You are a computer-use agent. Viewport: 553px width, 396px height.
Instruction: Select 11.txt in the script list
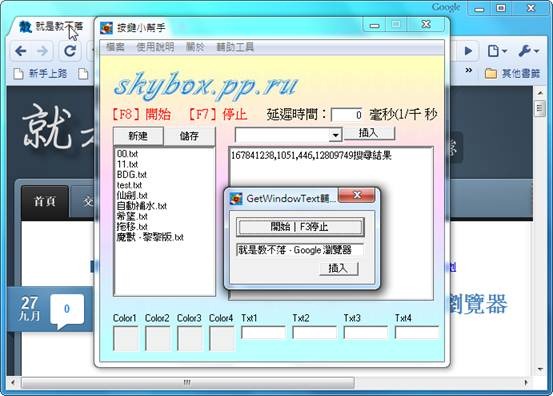click(127, 164)
